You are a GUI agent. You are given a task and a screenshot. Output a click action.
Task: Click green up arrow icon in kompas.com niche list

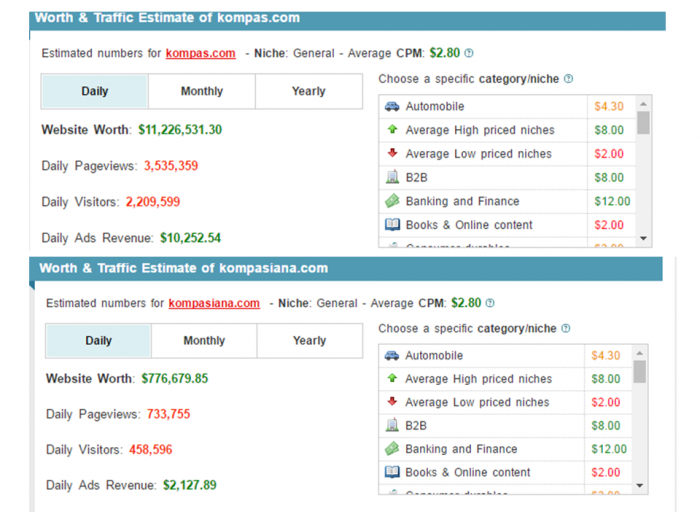392,129
